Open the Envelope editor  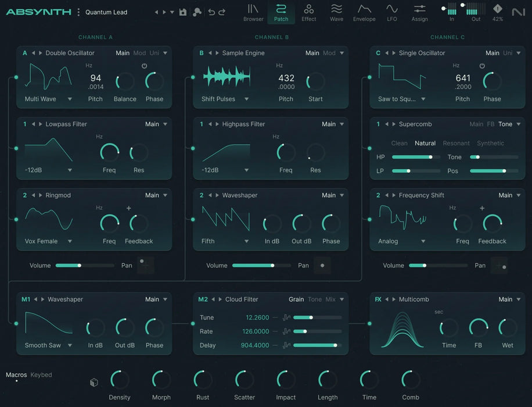tap(364, 12)
